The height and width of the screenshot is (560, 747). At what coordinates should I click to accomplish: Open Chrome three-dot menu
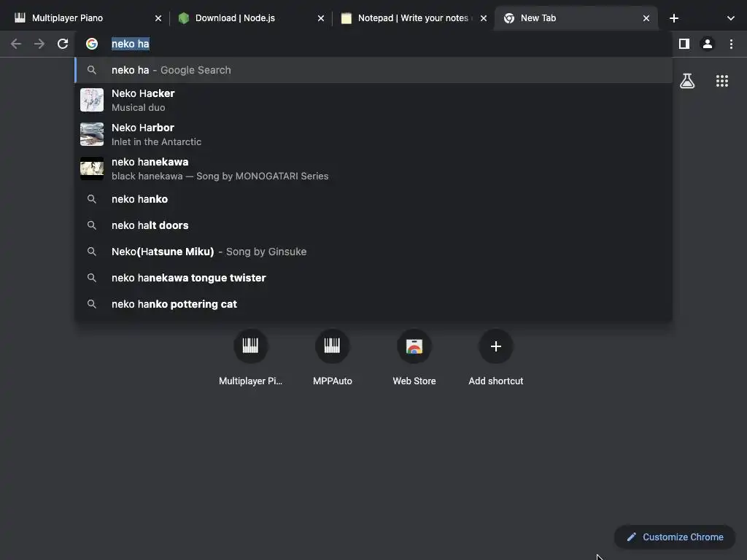[731, 44]
